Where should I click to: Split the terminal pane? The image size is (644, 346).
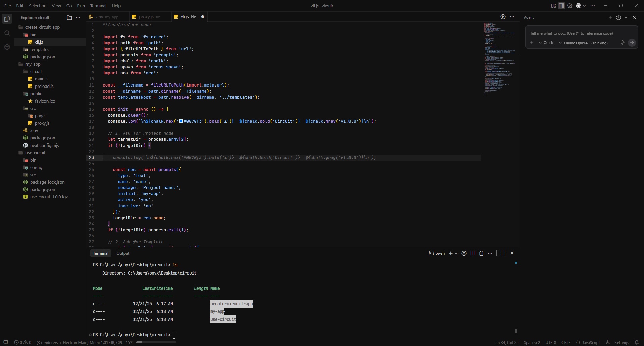(473, 253)
